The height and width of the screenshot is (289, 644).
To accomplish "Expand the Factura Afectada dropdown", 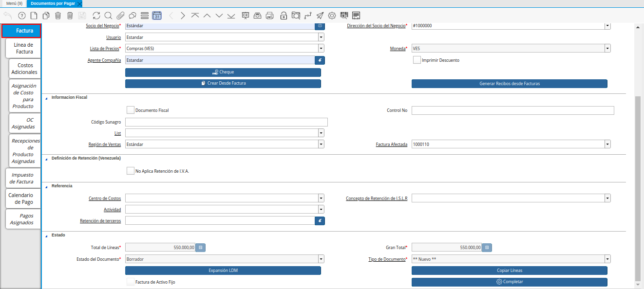I will 607,144.
